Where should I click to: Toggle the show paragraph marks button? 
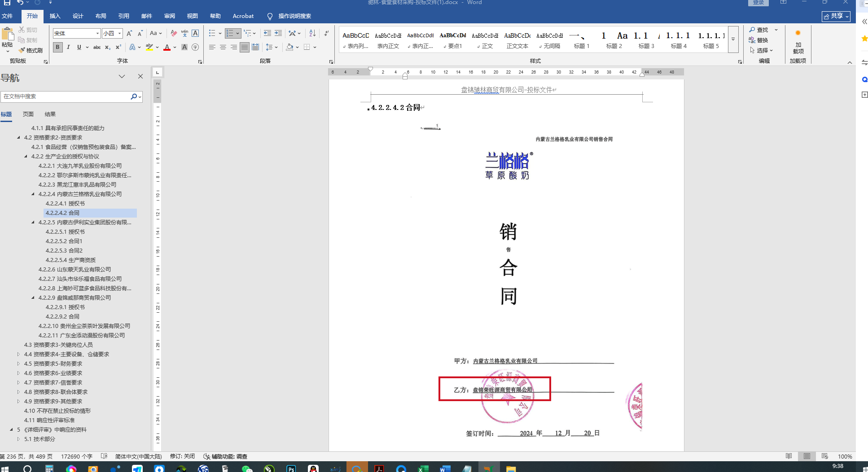point(326,33)
